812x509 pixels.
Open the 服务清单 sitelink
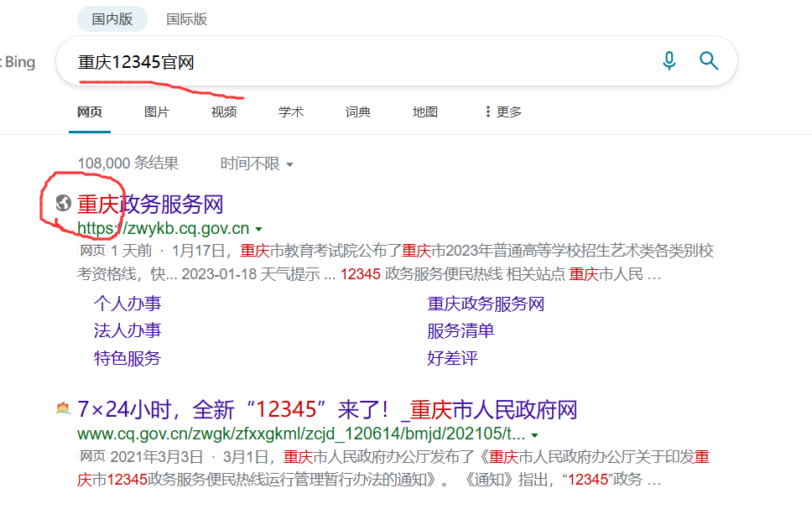coord(461,330)
